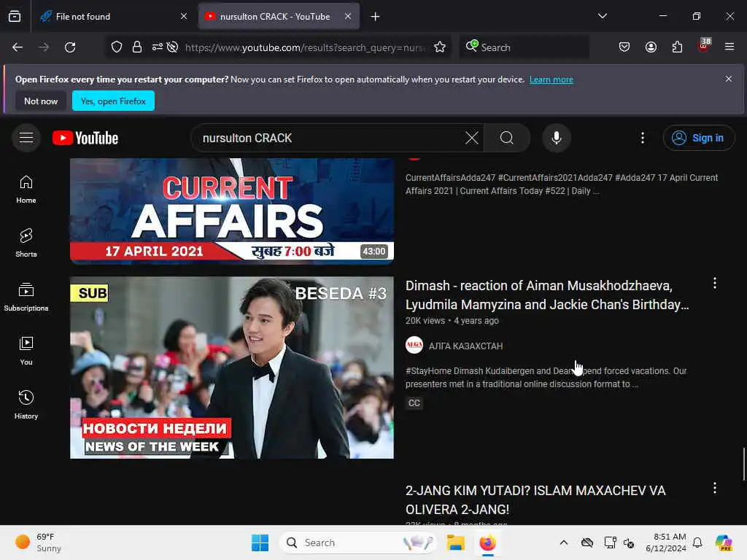This screenshot has height=560, width=747.
Task: Open action menu for Dimash video
Action: point(715,284)
